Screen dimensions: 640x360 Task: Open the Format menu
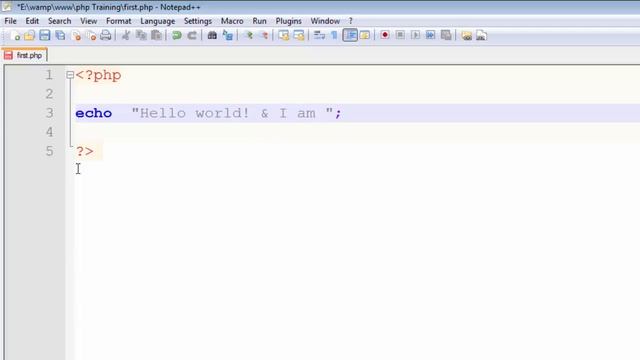(119, 21)
